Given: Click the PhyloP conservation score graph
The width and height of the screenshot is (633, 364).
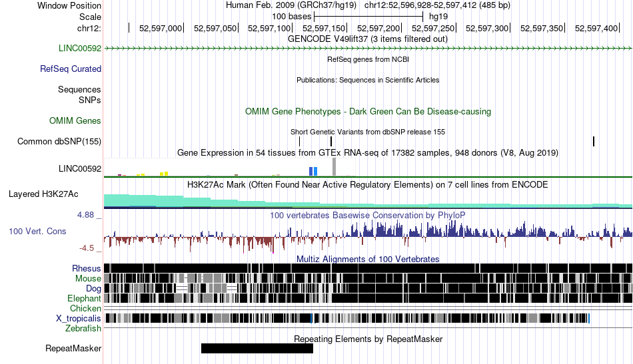Looking at the screenshot, I should (368, 237).
